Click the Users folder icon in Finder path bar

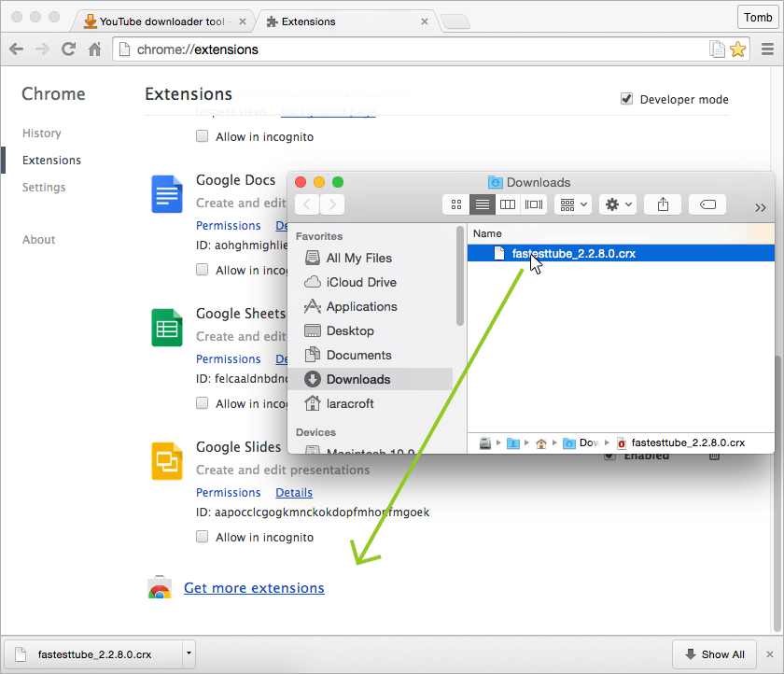tap(513, 443)
